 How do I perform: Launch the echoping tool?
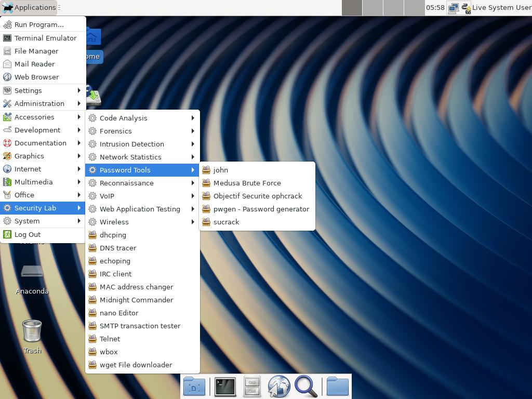142,261
